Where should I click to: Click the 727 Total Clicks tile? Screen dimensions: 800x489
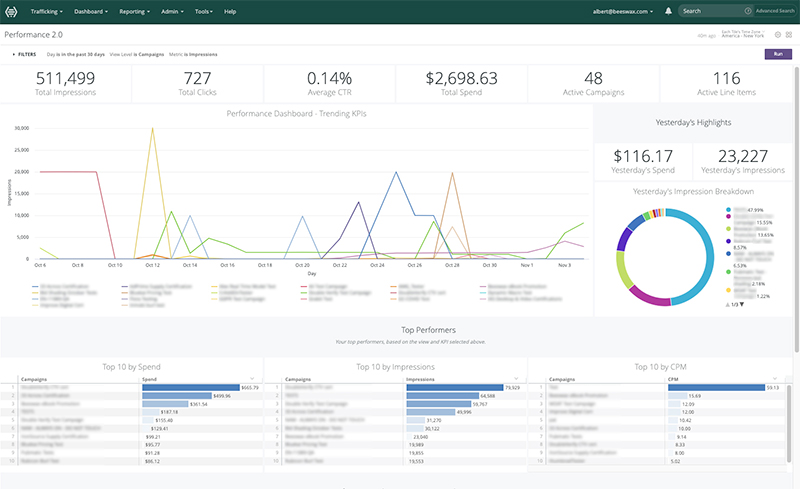coord(197,84)
